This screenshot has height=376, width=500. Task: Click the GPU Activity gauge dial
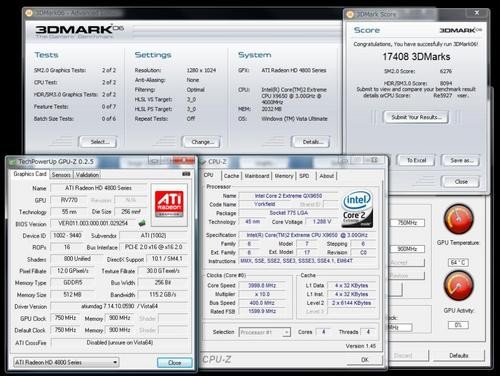point(458,286)
